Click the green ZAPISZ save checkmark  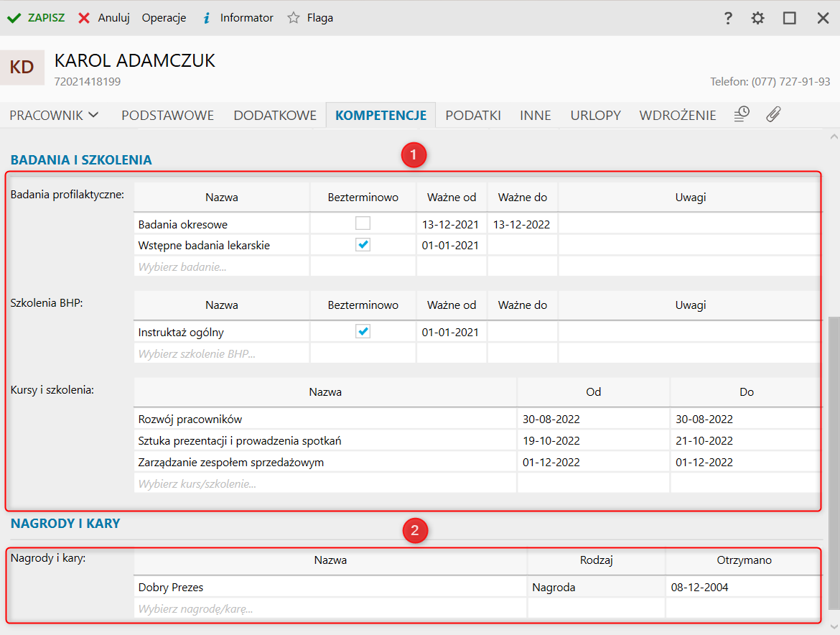(14, 18)
